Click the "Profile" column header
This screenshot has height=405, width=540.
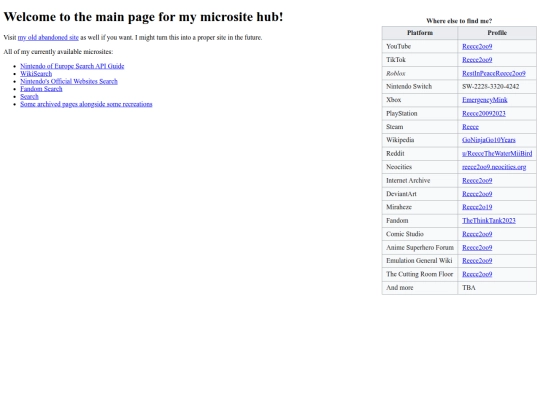(497, 33)
